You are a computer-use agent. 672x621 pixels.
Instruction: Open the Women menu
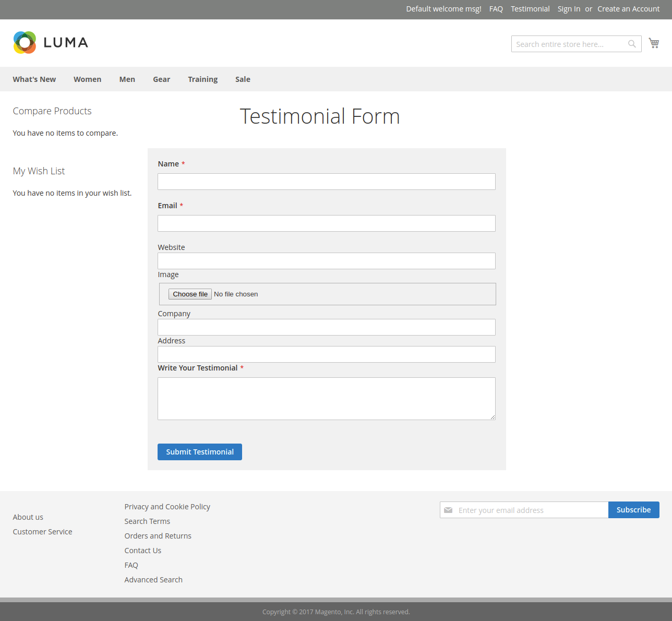point(87,79)
